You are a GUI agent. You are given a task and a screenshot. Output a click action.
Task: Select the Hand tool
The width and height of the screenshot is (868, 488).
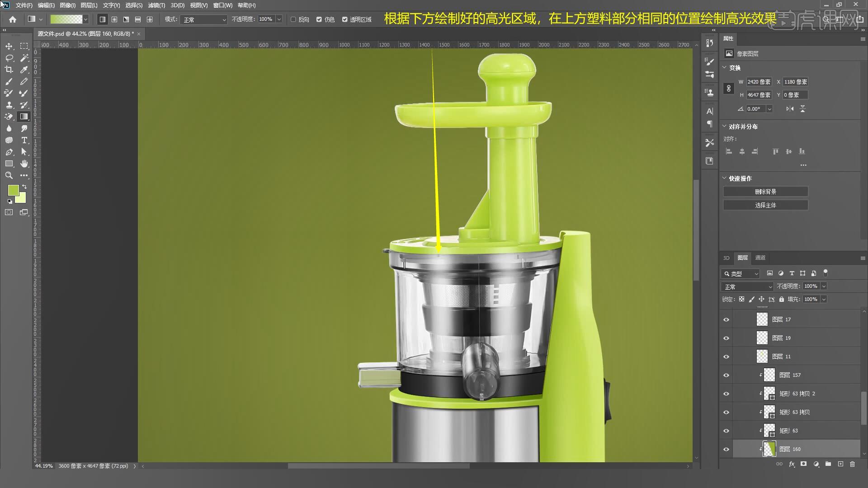tap(24, 164)
